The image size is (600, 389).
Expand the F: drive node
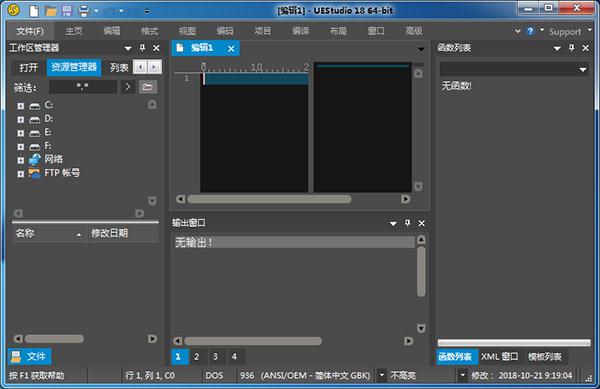pyautogui.click(x=21, y=147)
